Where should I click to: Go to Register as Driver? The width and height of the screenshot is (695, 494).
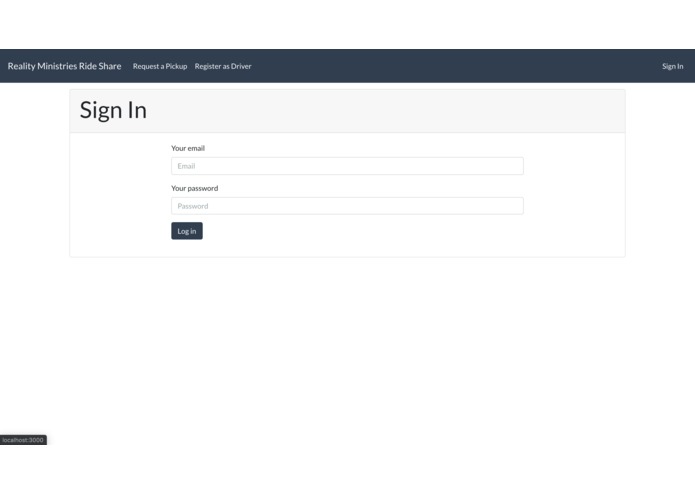point(223,66)
